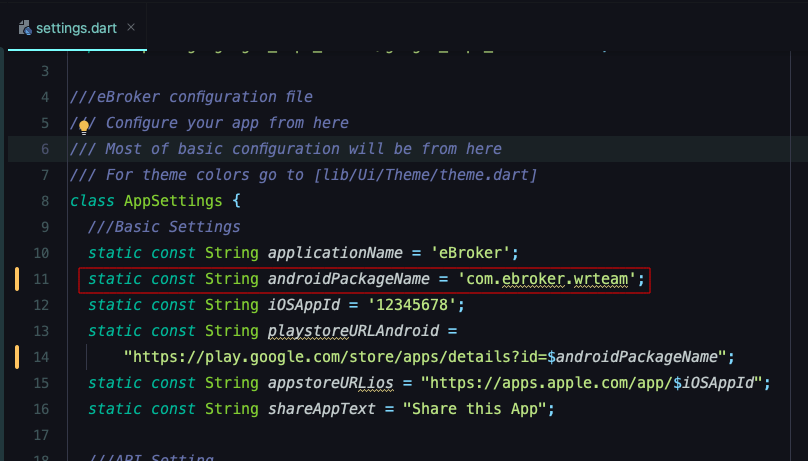Click the 'com.ebroker.wrteam' string value
Viewport: 808px width, 461px height.
(x=547, y=279)
